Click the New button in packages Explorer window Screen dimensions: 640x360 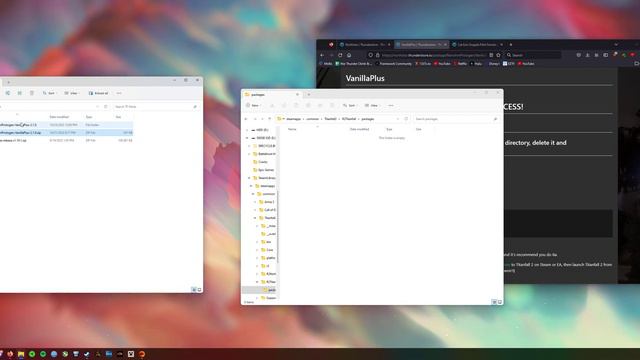pyautogui.click(x=253, y=105)
